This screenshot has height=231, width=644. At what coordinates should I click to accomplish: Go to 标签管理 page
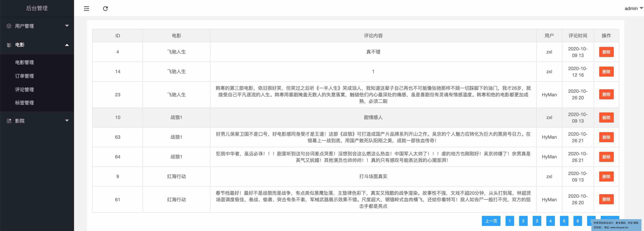[x=24, y=103]
